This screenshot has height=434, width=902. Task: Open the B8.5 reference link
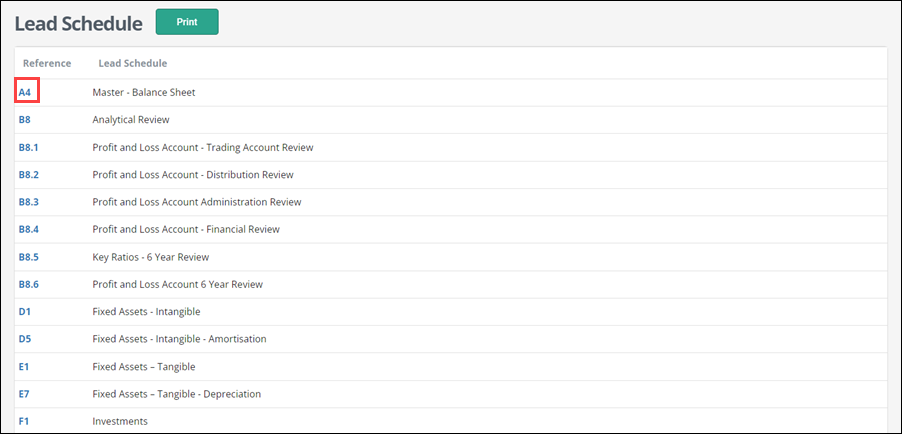coord(29,257)
